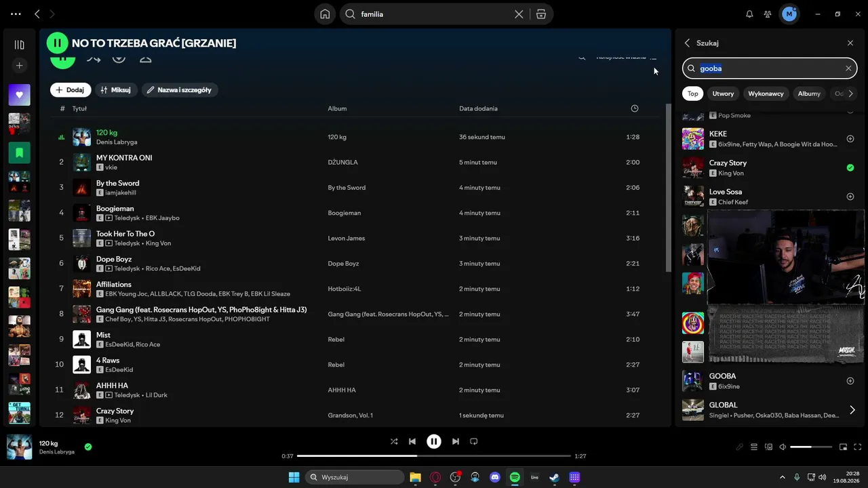
Task: Click the playlist vertical scrollbar
Action: click(669, 188)
